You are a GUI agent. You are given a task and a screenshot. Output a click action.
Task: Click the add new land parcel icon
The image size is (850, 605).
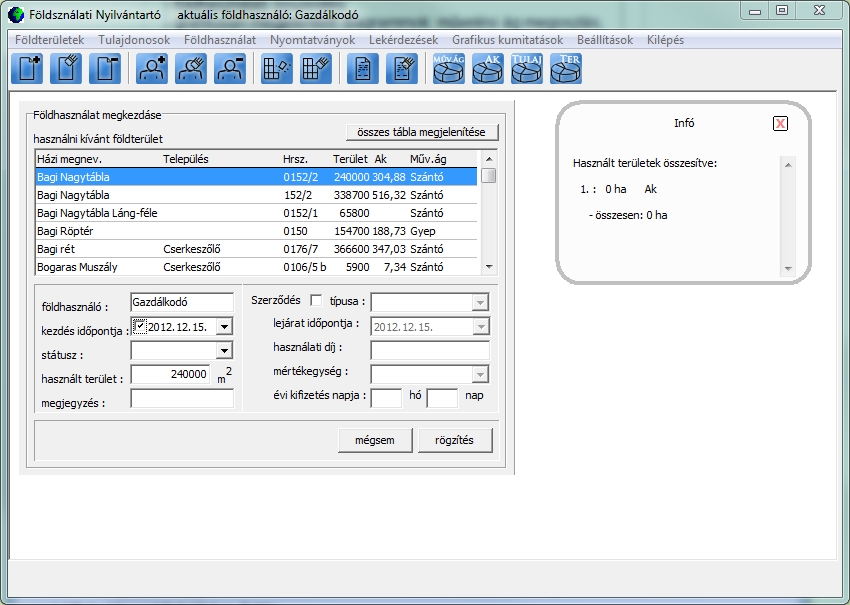coord(27,68)
